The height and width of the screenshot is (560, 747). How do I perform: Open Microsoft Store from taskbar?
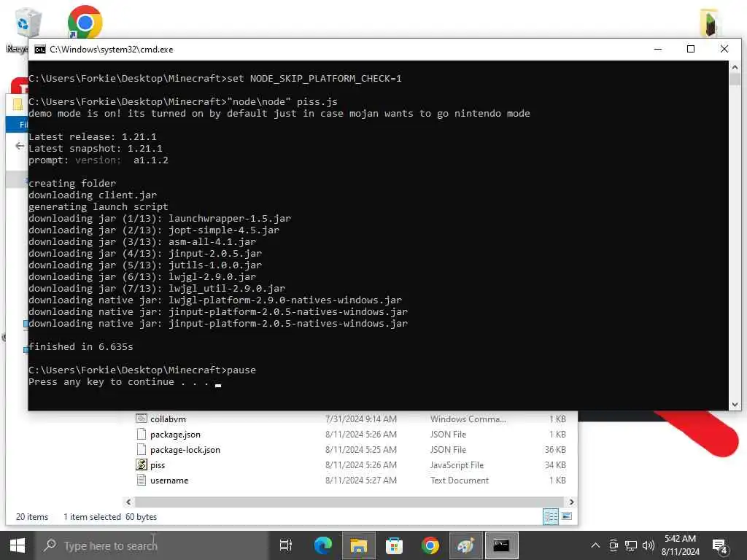tap(394, 545)
